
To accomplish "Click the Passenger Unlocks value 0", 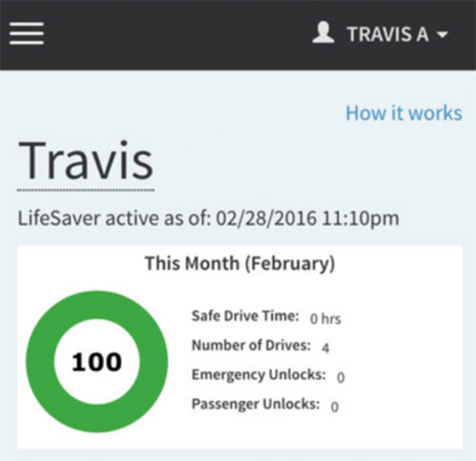I will coord(334,407).
